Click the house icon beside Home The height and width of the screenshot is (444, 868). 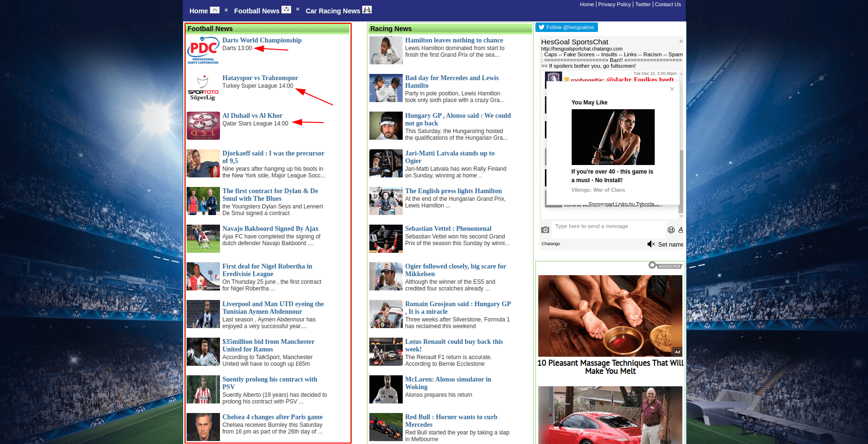coord(215,10)
